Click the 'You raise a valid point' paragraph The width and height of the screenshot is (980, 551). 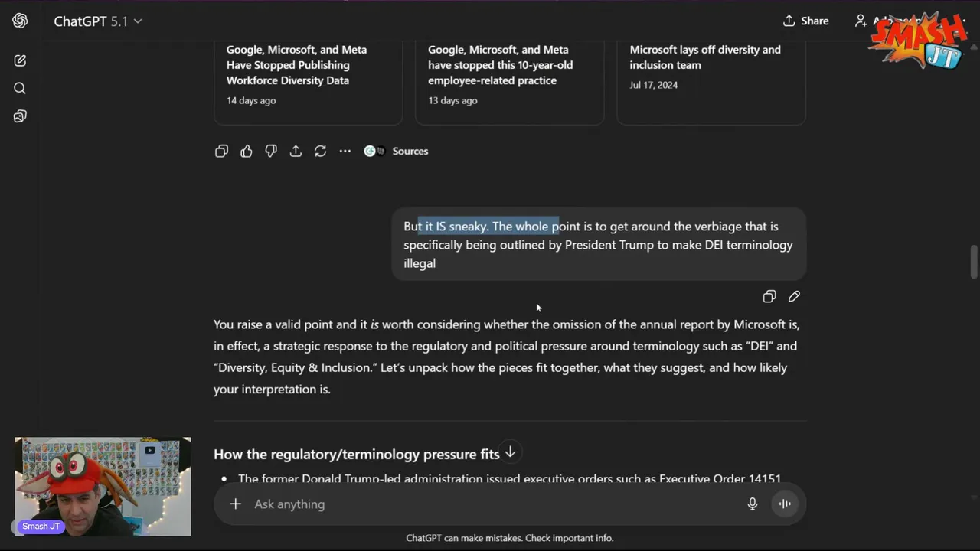point(507,357)
